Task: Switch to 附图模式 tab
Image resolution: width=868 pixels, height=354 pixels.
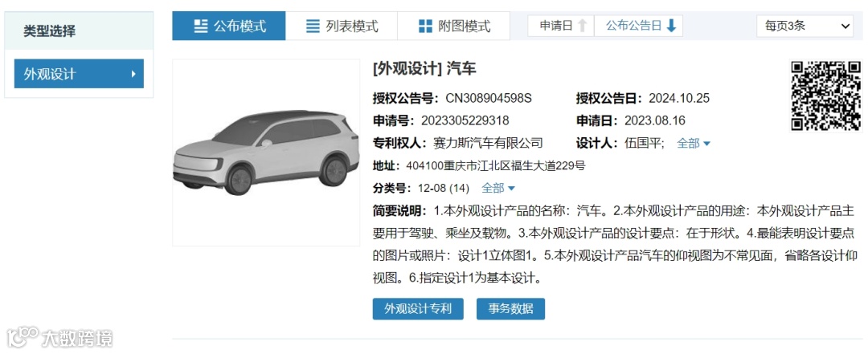Action: coord(453,26)
